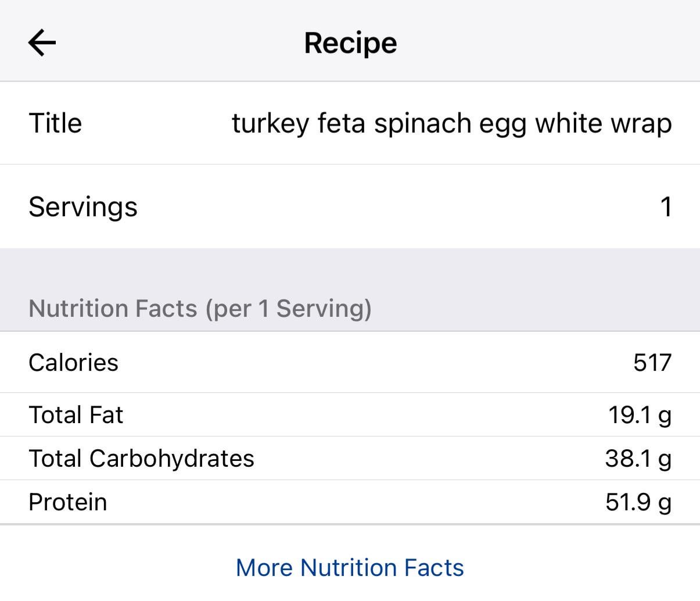Click the 19.1 g fat value
Image resolution: width=700 pixels, height=601 pixels.
640,415
